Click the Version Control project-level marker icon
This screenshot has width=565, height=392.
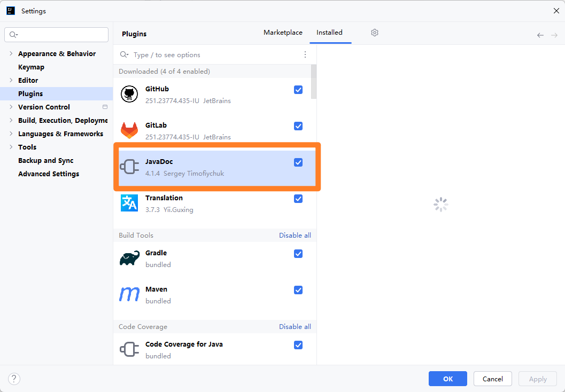tap(105, 107)
